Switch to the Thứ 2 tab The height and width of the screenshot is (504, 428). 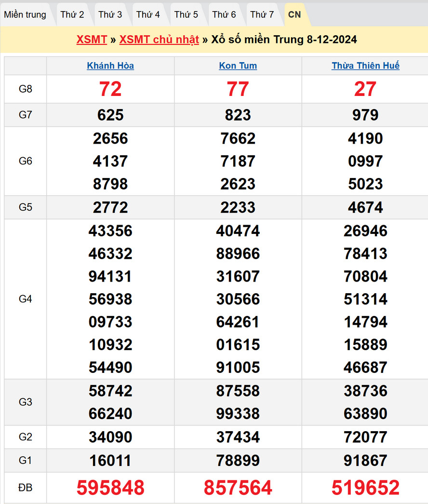(72, 14)
